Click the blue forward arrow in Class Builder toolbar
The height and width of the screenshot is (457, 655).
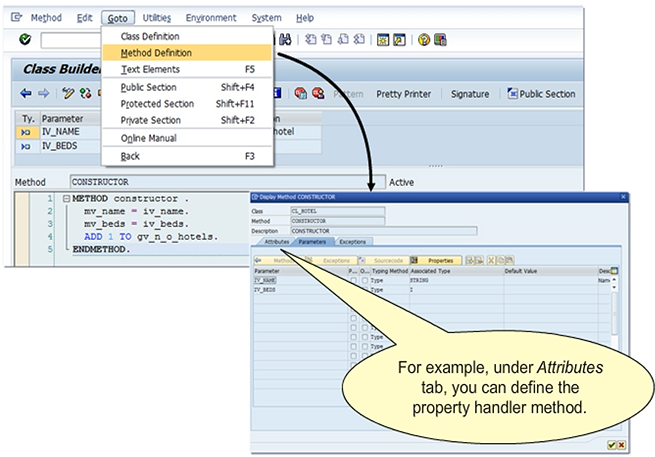tap(43, 94)
